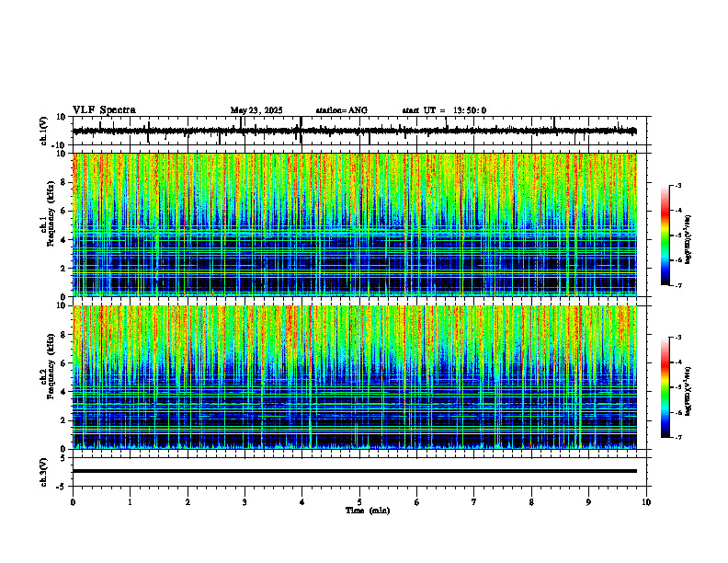This screenshot has height=563, width=728.
Task: Select the "start UT = 13:50: 0" header text
Action: [444, 110]
